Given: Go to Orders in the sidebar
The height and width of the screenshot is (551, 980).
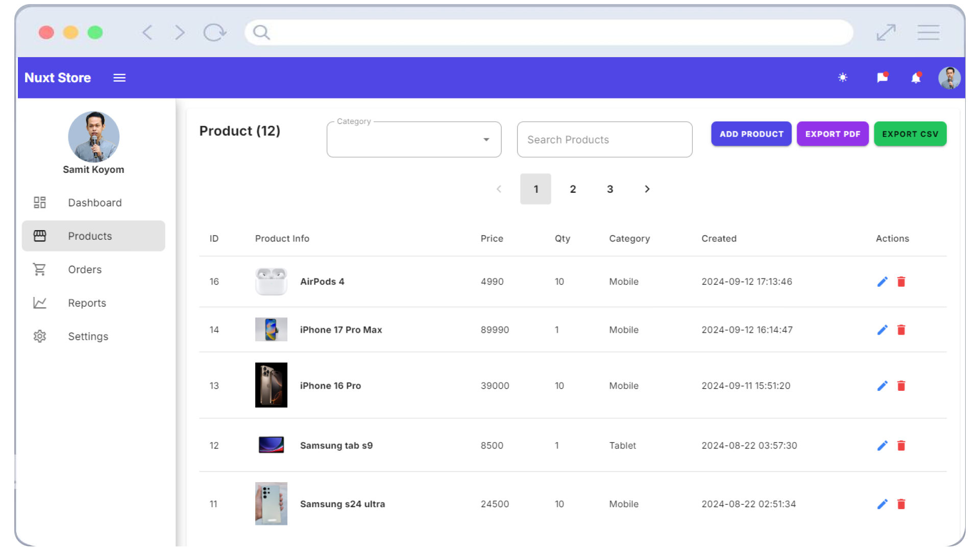Looking at the screenshot, I should pos(93,269).
